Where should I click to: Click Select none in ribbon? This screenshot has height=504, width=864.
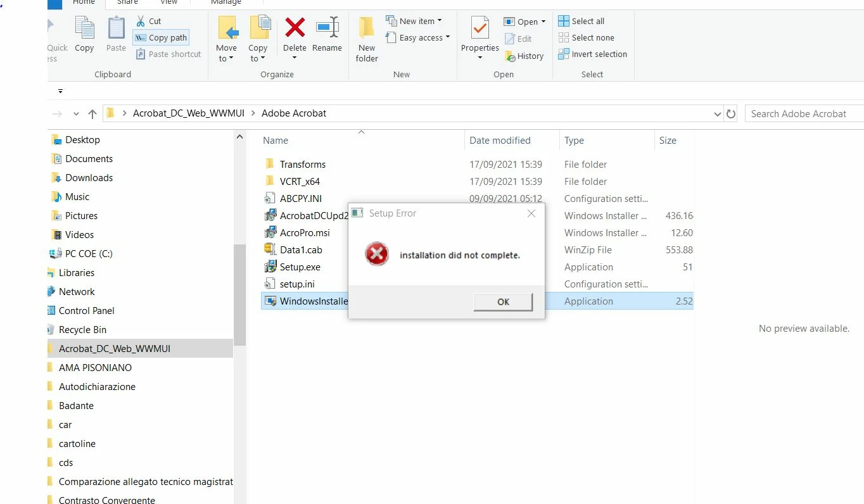586,37
